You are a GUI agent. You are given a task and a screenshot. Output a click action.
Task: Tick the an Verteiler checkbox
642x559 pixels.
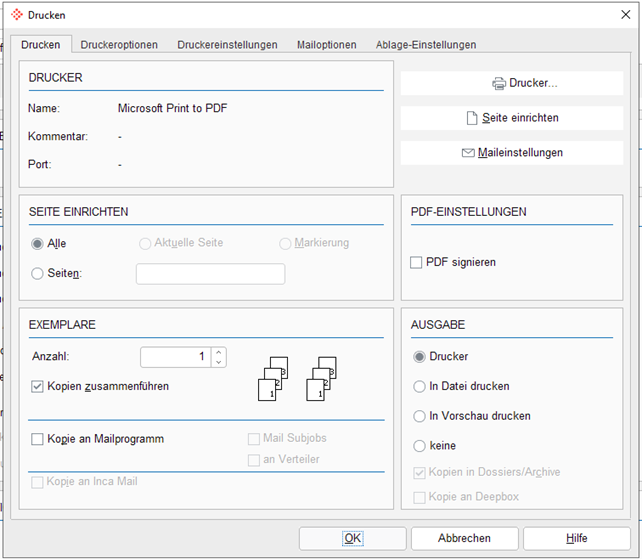pos(254,460)
